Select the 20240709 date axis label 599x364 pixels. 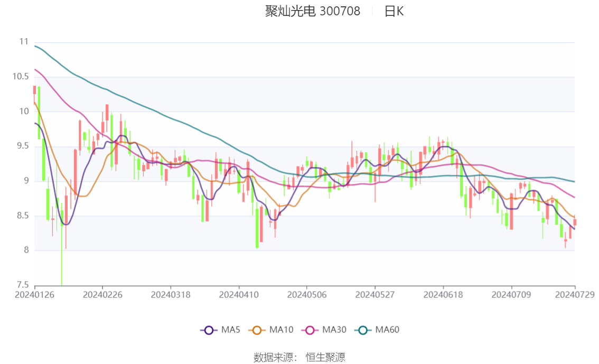pyautogui.click(x=511, y=295)
